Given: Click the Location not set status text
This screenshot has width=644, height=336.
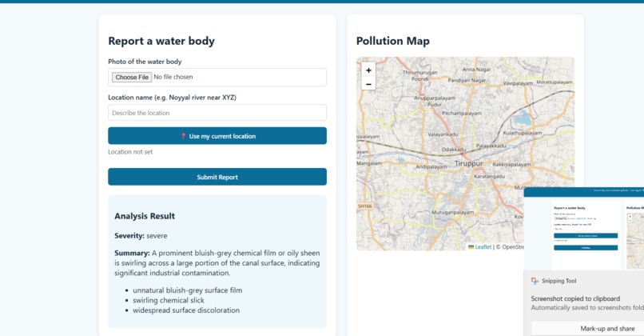Looking at the screenshot, I should pos(130,152).
